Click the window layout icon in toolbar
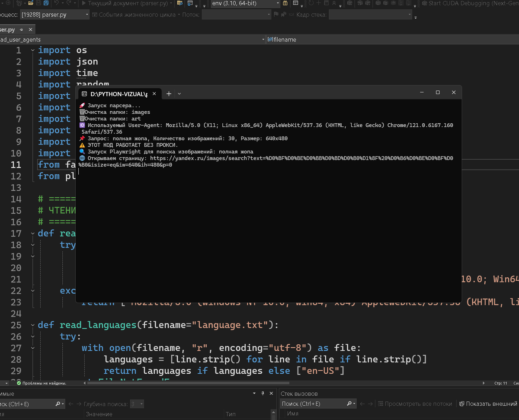The image size is (519, 420). [x=295, y=3]
